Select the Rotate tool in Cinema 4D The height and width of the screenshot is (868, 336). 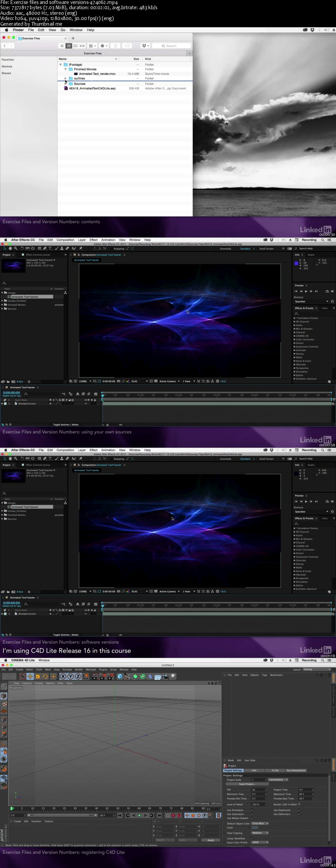coord(46,676)
